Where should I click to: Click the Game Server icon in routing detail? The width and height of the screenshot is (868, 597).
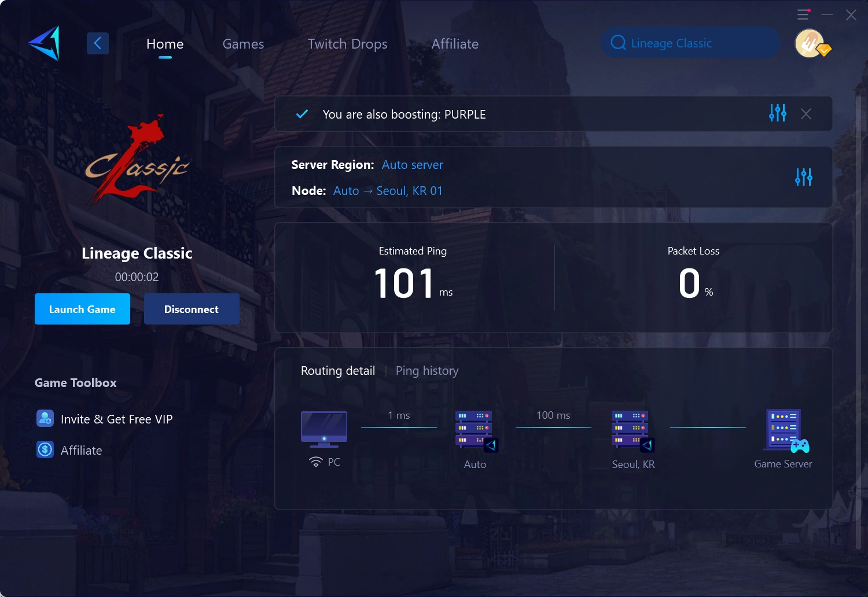784,430
